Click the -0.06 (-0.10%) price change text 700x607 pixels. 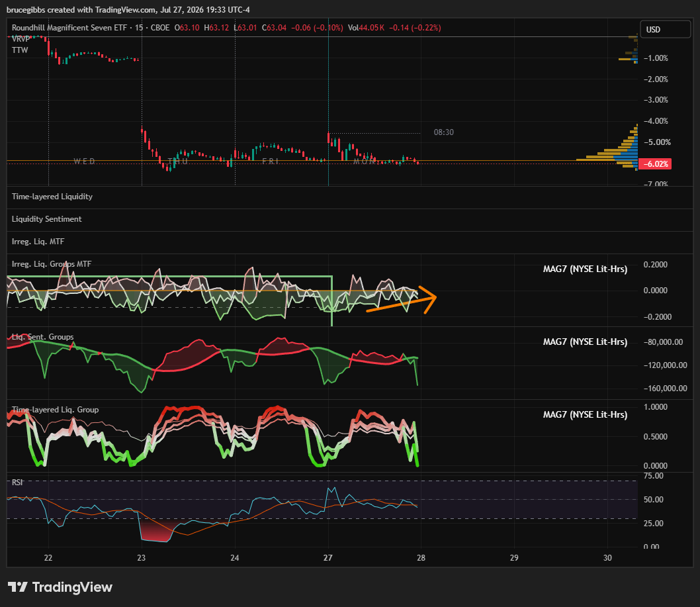coord(318,28)
